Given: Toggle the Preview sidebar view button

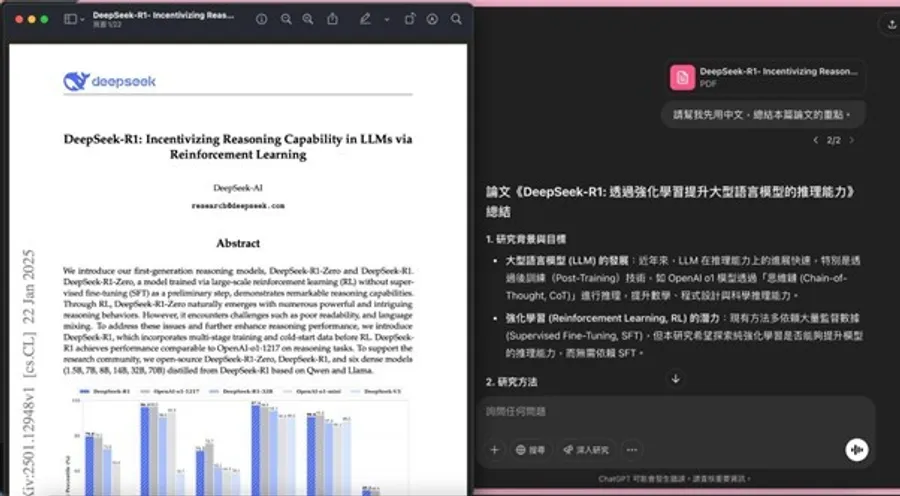Looking at the screenshot, I should 71,19.
